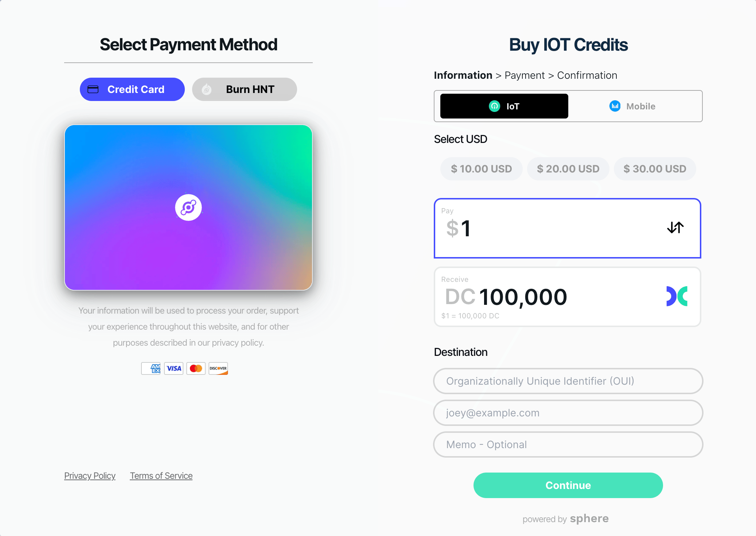Viewport: 756px width, 536px height.
Task: Click the DC logo icon in Receive box
Action: (677, 296)
